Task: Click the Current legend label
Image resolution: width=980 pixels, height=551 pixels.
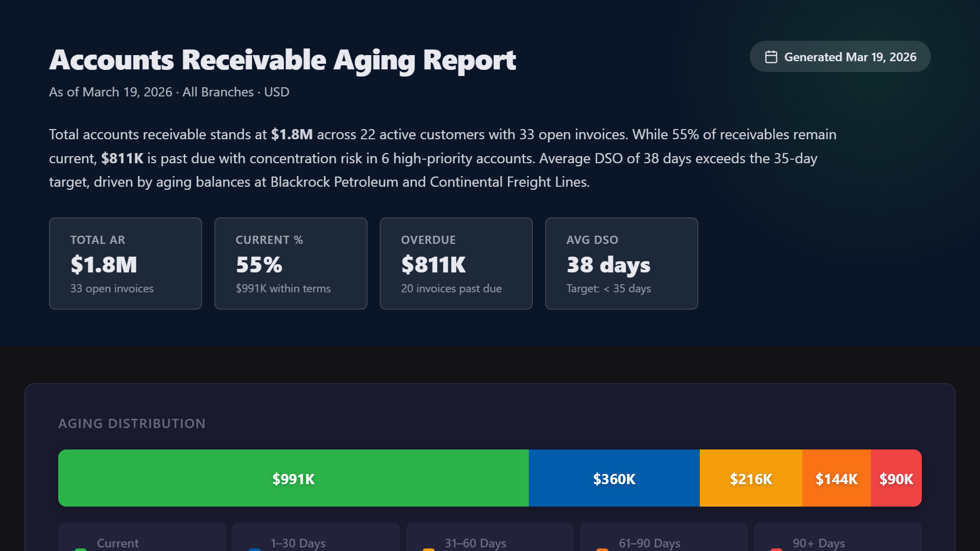Action: click(x=117, y=543)
